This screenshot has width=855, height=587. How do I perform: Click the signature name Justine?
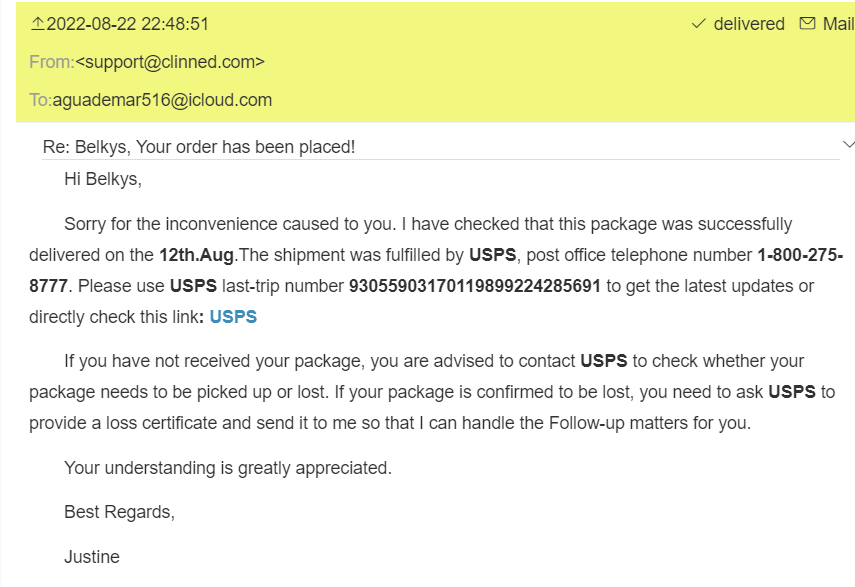click(92, 557)
